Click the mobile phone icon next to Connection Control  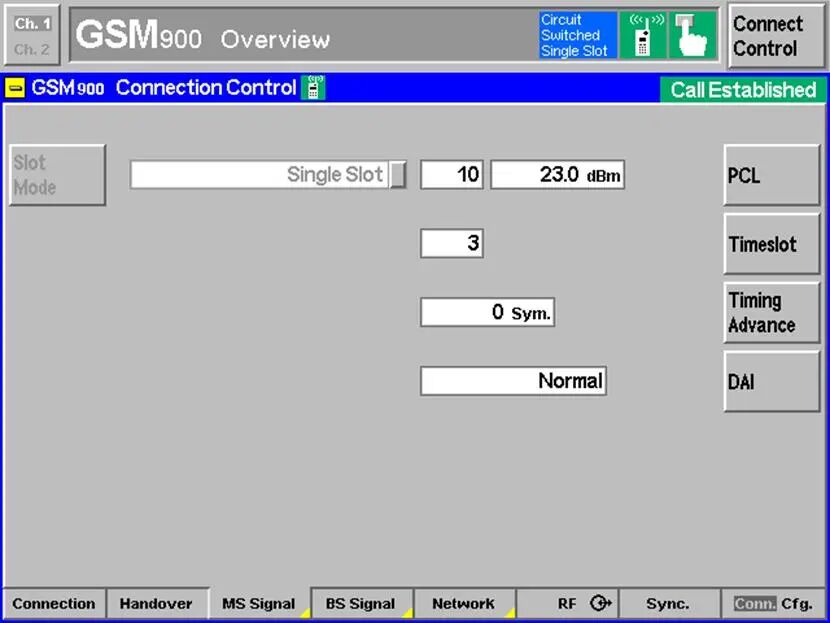313,87
